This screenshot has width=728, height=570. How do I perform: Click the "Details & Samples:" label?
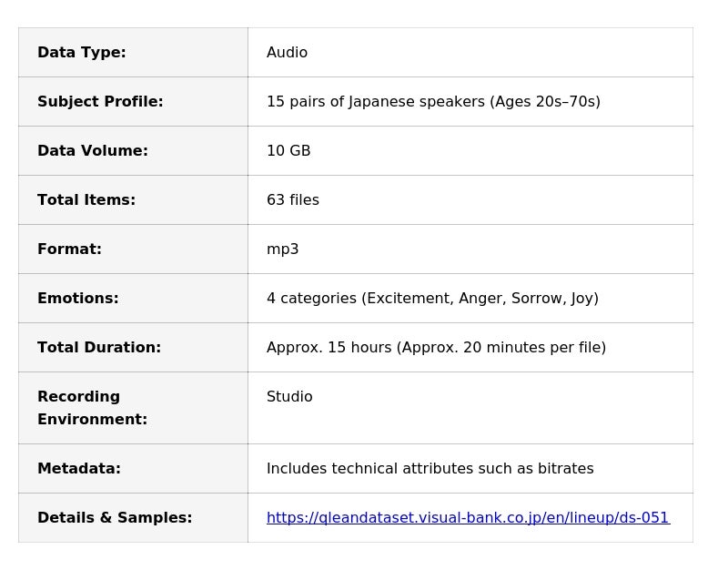pyautogui.click(x=115, y=518)
